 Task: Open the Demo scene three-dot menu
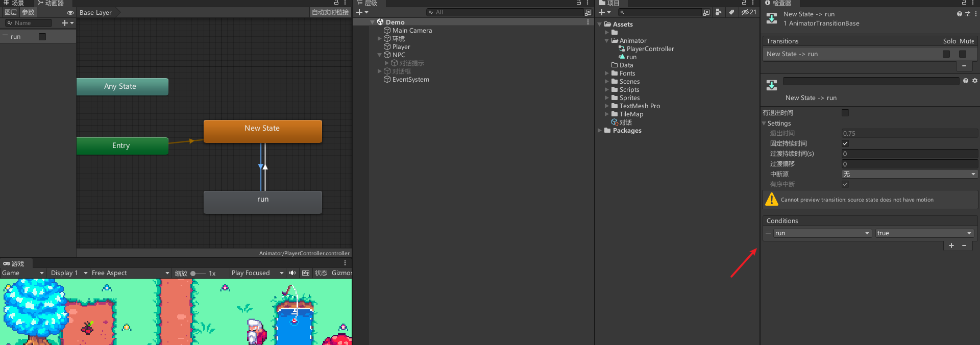588,22
